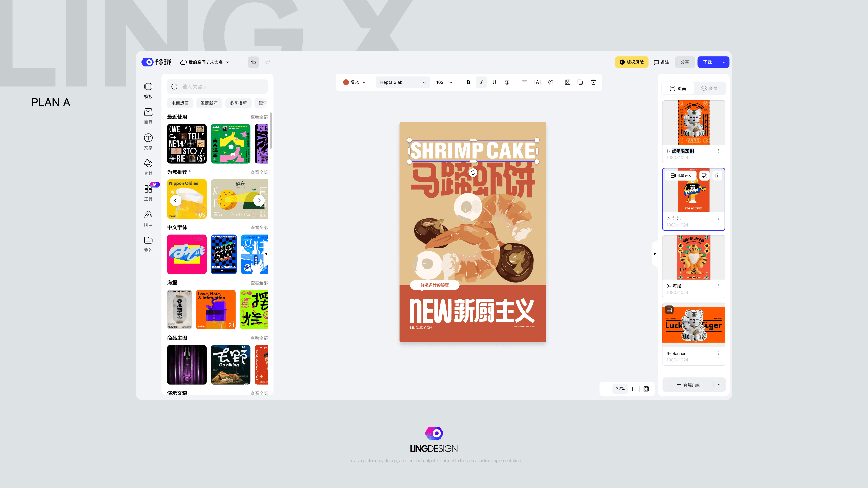Screen dimensions: 868x488
Task: Expand the font size 162 dropdown
Action: pyautogui.click(x=451, y=82)
